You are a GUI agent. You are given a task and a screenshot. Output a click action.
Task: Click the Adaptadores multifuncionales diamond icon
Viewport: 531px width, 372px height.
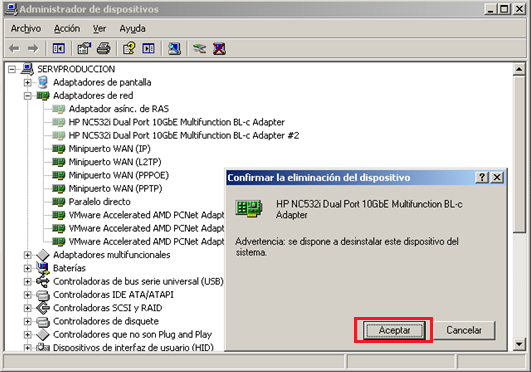(43, 255)
